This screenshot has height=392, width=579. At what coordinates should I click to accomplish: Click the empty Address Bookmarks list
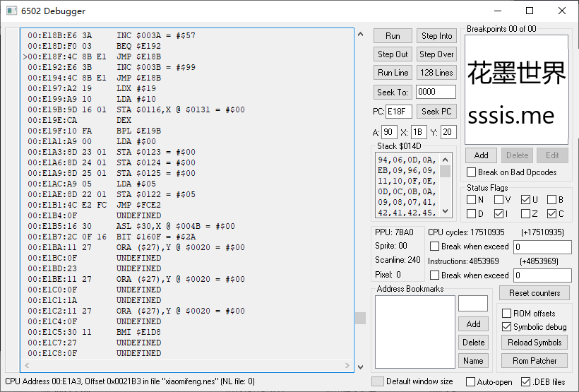[x=415, y=332]
